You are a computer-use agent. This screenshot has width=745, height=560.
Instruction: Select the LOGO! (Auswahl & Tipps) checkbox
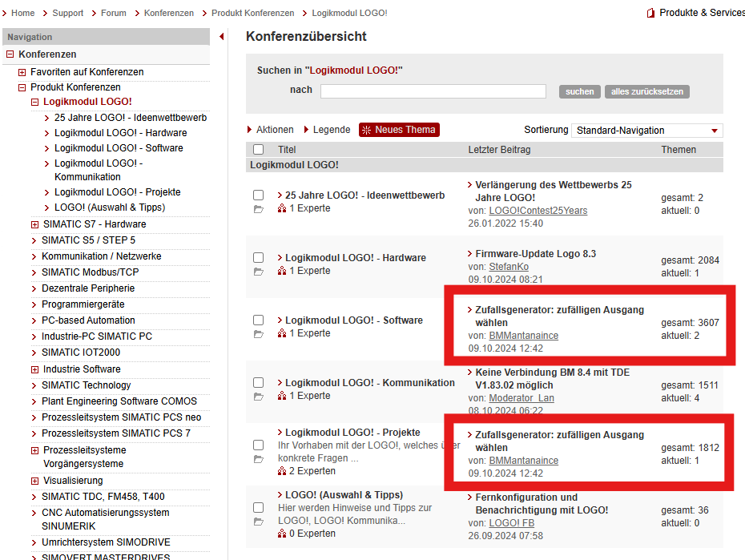click(259, 507)
